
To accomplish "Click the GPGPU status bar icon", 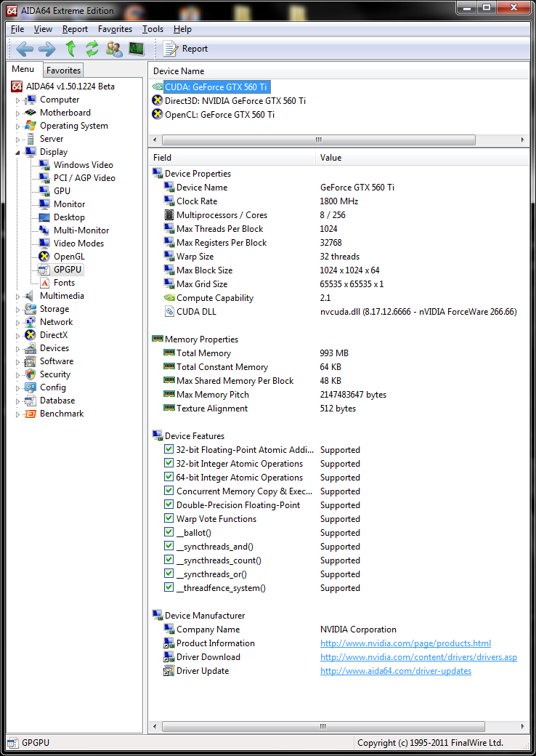I will pyautogui.click(x=13, y=743).
